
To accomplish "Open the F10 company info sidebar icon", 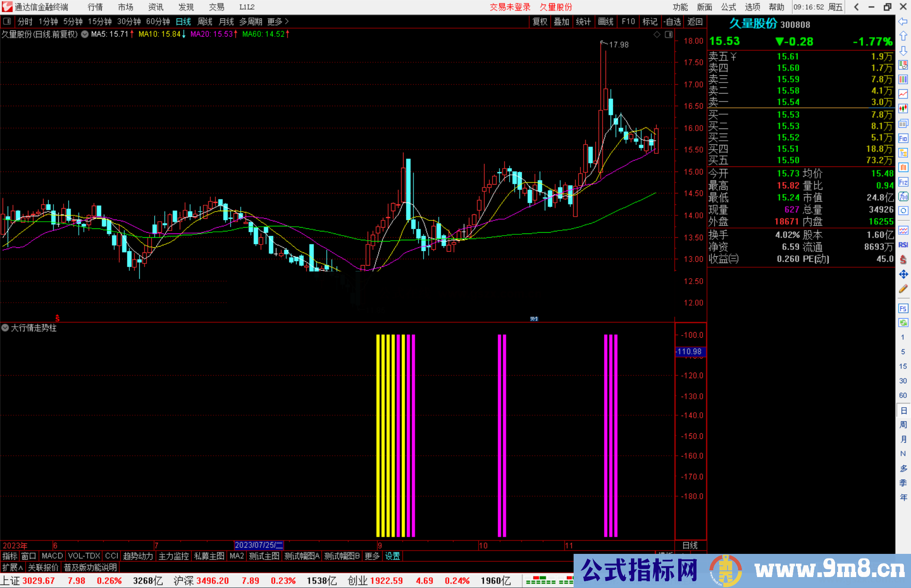I will tap(903, 138).
